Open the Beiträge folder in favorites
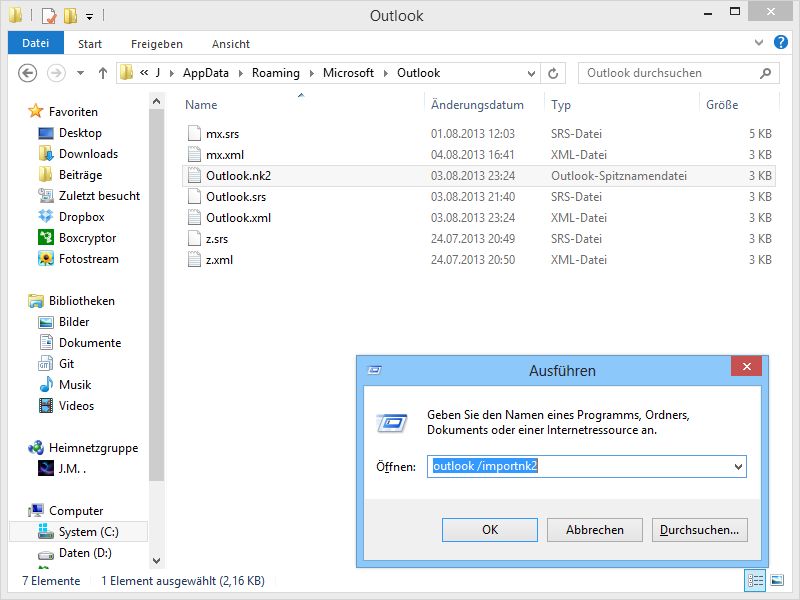800x600 pixels. tap(80, 174)
